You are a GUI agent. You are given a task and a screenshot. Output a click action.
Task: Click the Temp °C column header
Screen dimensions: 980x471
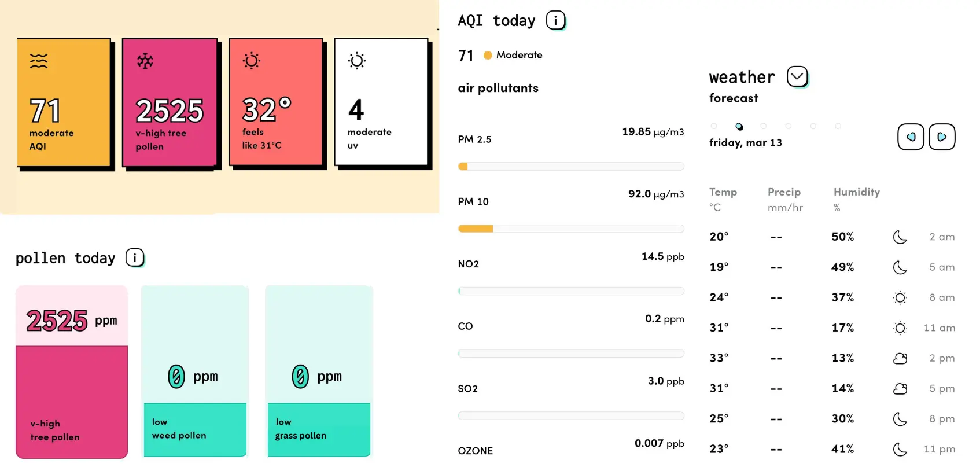[723, 200]
